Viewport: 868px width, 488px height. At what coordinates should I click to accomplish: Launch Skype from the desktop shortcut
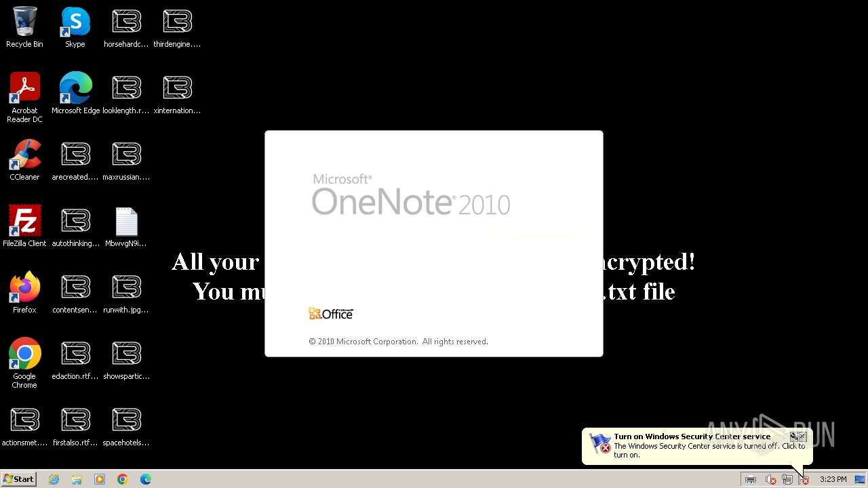75,27
